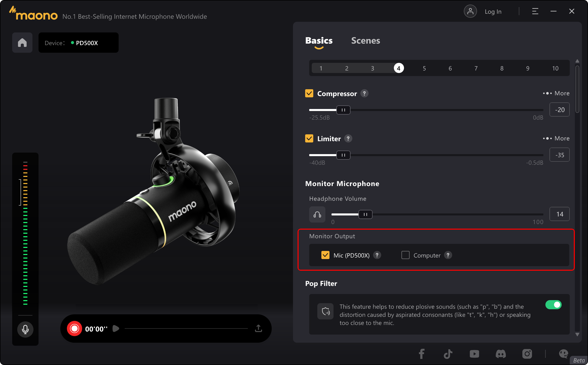Viewport: 588px width, 365px height.
Task: Set gain level to 7
Action: pos(476,68)
